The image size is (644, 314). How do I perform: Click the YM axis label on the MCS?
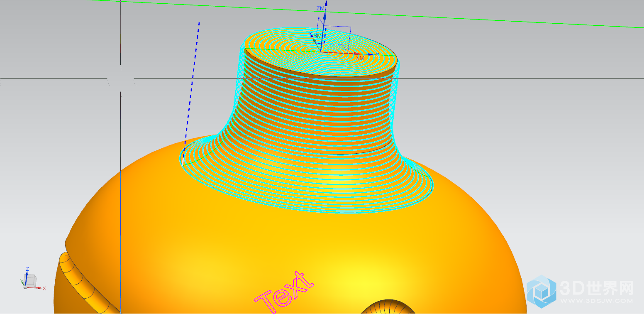pyautogui.click(x=317, y=37)
